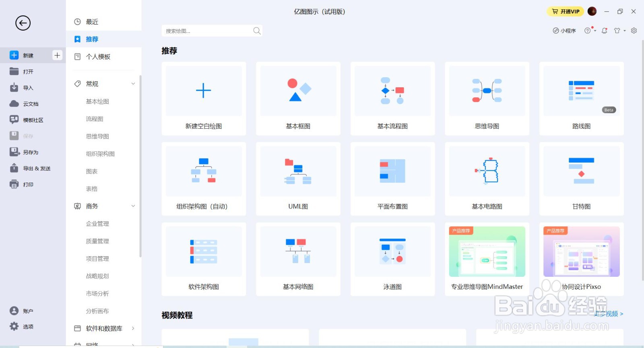Click the 小程序 icon in top bar
Image resolution: width=644 pixels, height=348 pixels.
(x=556, y=31)
